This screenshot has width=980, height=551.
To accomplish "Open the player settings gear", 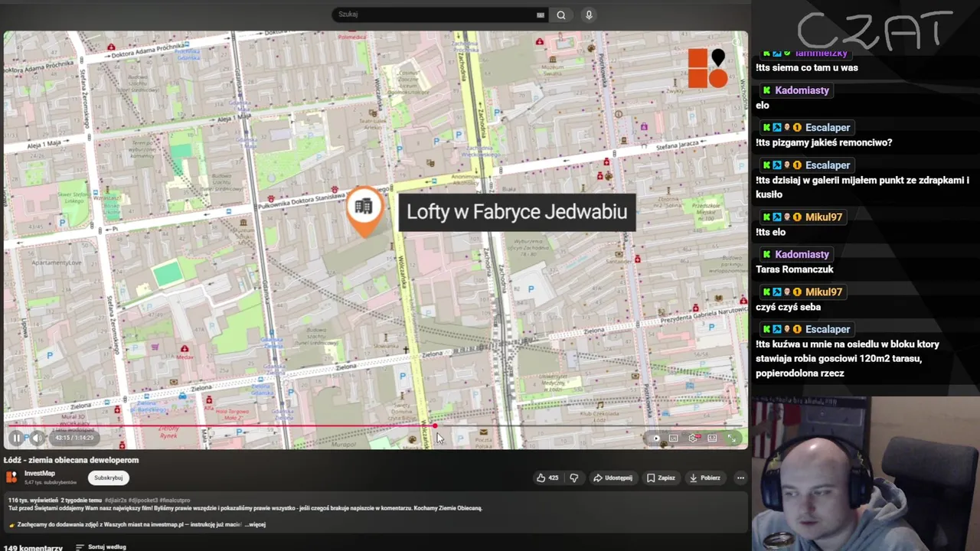I will click(x=693, y=439).
